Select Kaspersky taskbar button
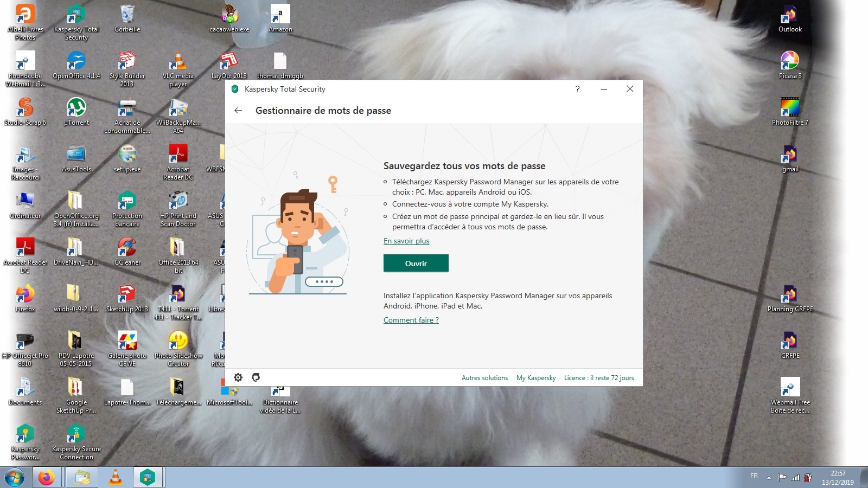The height and width of the screenshot is (488, 868). pyautogui.click(x=148, y=478)
